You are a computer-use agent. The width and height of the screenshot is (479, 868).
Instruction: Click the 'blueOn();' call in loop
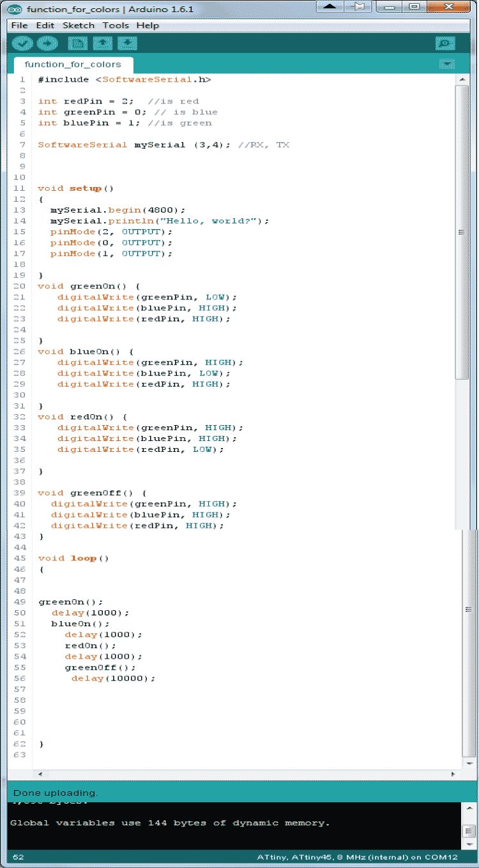pos(80,623)
